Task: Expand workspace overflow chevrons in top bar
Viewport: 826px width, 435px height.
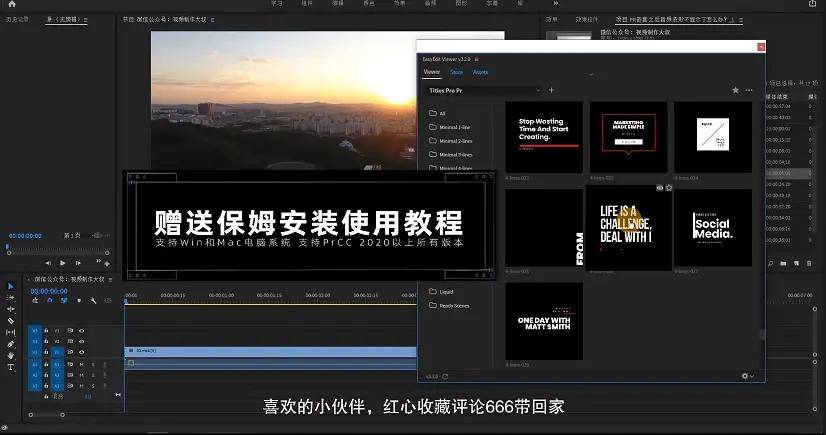Action: coord(555,3)
